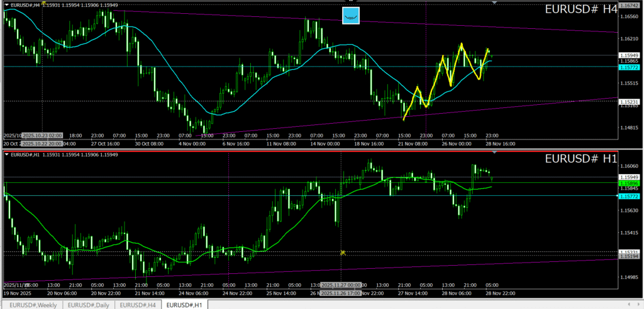The height and width of the screenshot is (309, 644).
Task: Open the H4 chart dropdown arrow beside EURUSD#,H4
Action: [x=7, y=6]
